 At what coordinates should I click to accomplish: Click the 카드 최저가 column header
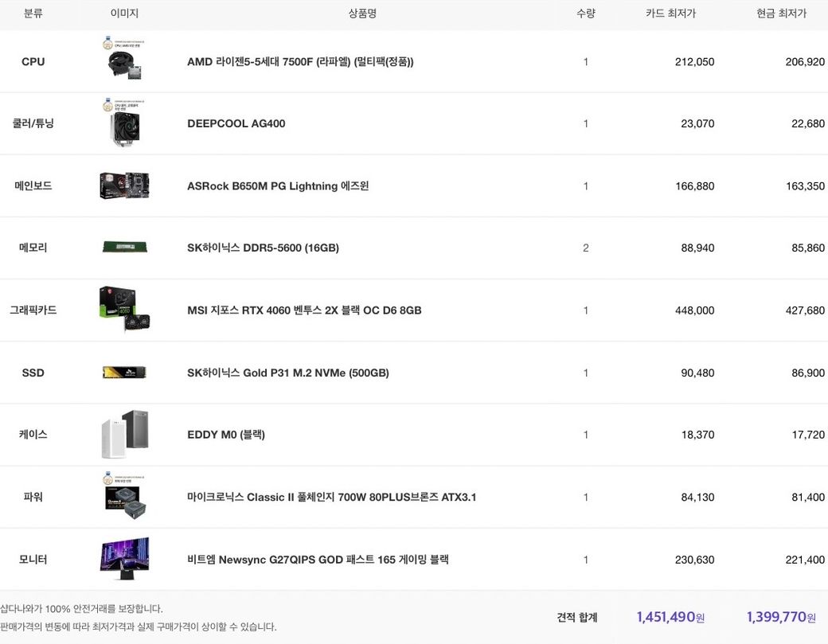tap(670, 14)
